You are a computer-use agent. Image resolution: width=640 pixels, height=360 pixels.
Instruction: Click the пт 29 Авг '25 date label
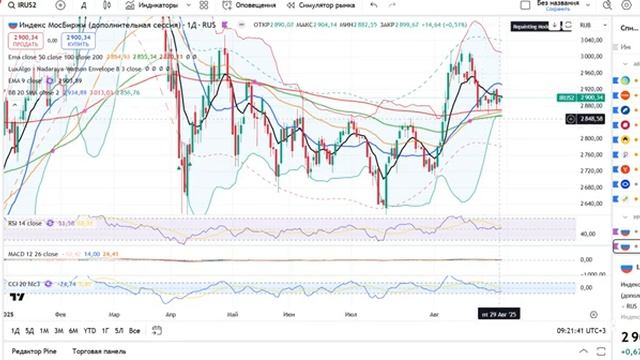[x=499, y=314]
